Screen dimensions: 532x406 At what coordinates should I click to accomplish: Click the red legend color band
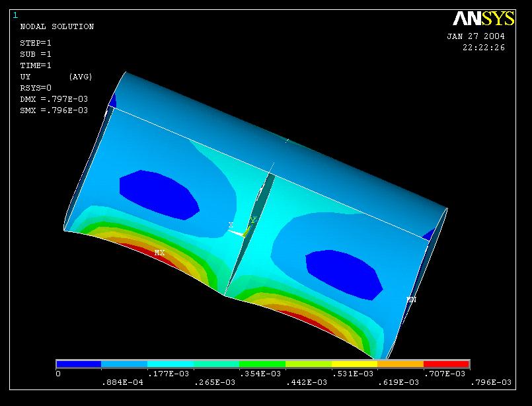[446, 364]
